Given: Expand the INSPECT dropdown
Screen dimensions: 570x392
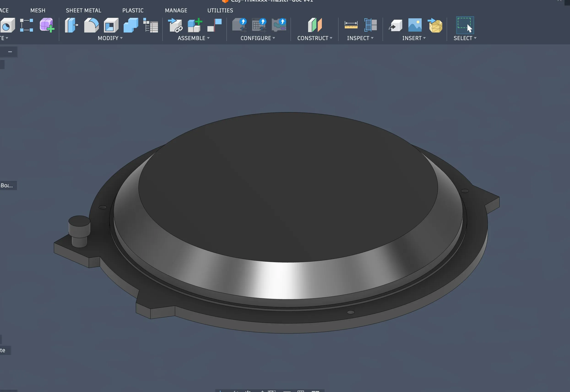Looking at the screenshot, I should tap(360, 38).
